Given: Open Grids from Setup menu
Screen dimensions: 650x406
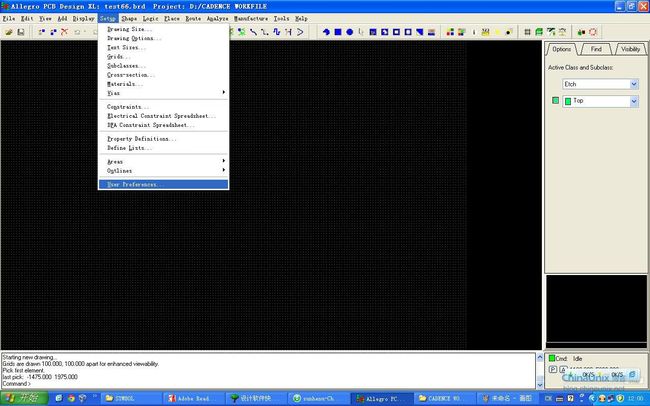Looking at the screenshot, I should 163,56.
